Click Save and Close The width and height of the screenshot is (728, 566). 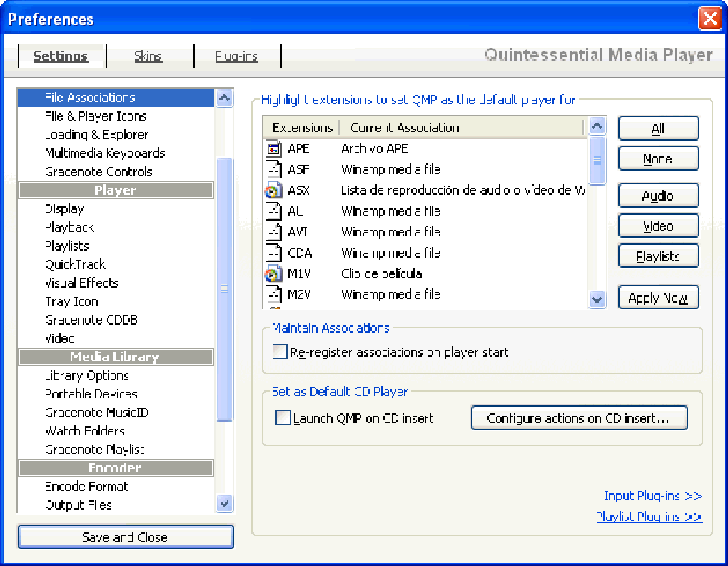point(125,537)
